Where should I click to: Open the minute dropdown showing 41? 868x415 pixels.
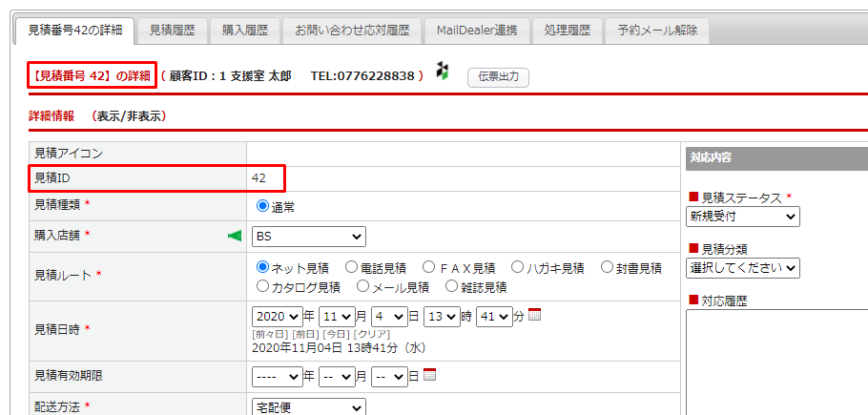pos(494,317)
